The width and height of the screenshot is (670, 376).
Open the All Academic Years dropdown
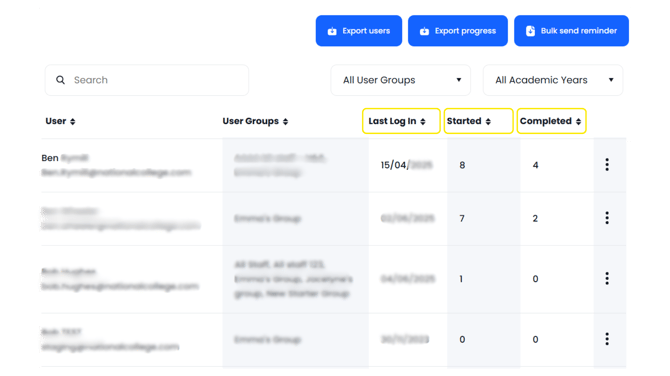(553, 80)
